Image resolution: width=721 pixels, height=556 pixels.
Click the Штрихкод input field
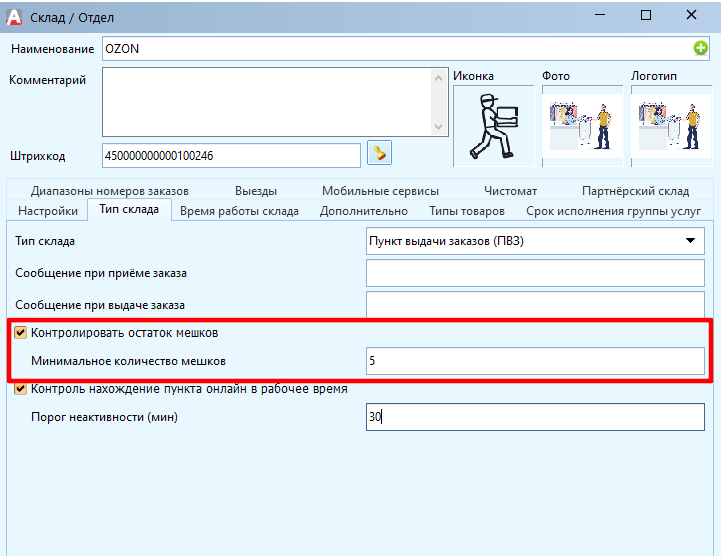click(x=230, y=155)
